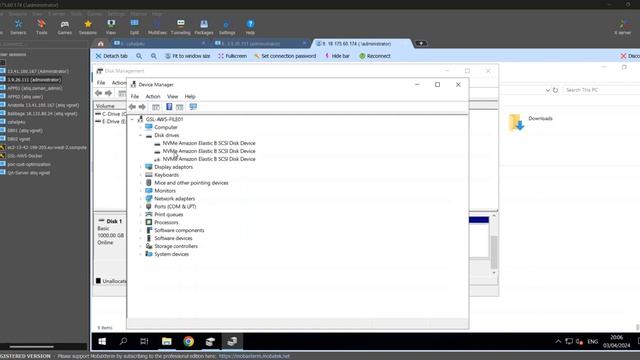The width and height of the screenshot is (640, 360).
Task: Expand the Network adapters category
Action: (140, 199)
